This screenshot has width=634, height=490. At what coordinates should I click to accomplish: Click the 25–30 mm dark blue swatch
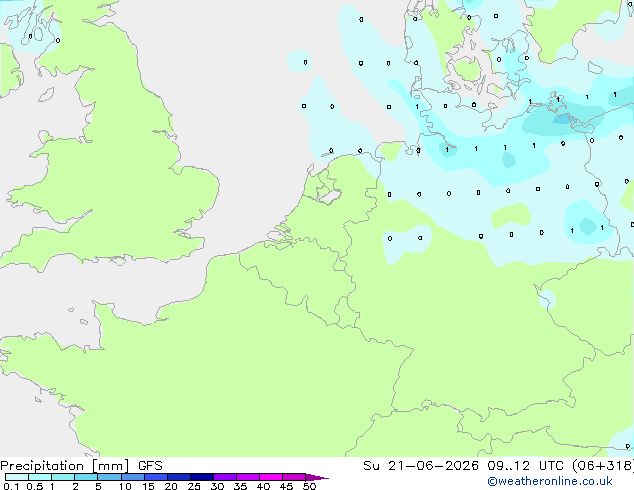coord(202,477)
